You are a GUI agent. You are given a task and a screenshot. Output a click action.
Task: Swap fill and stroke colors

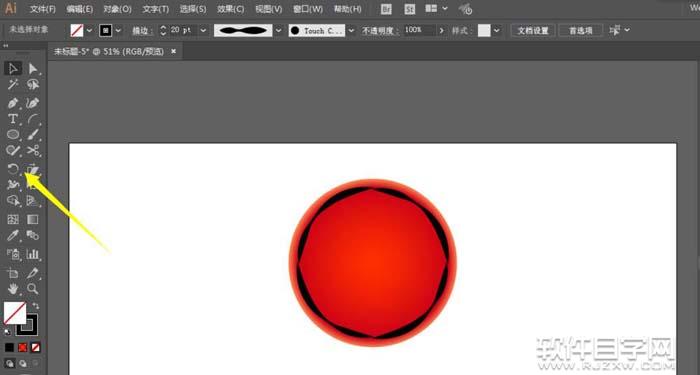pos(36,306)
